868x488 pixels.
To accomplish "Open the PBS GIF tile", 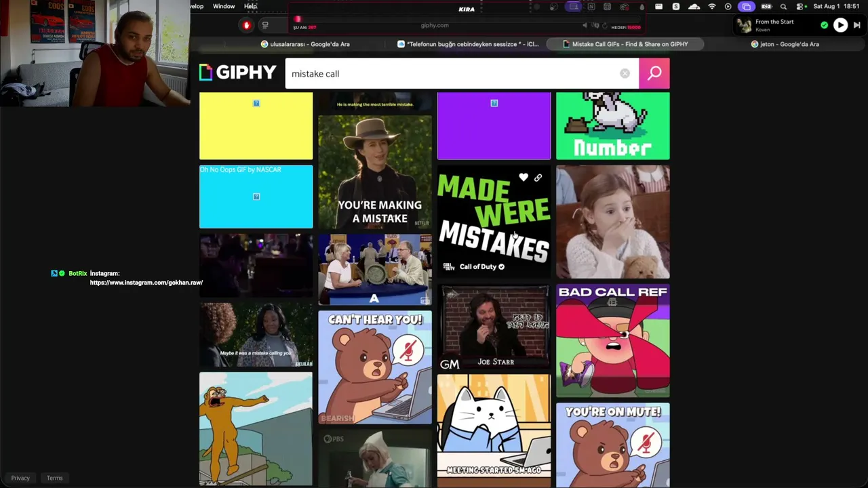I will pos(375,459).
